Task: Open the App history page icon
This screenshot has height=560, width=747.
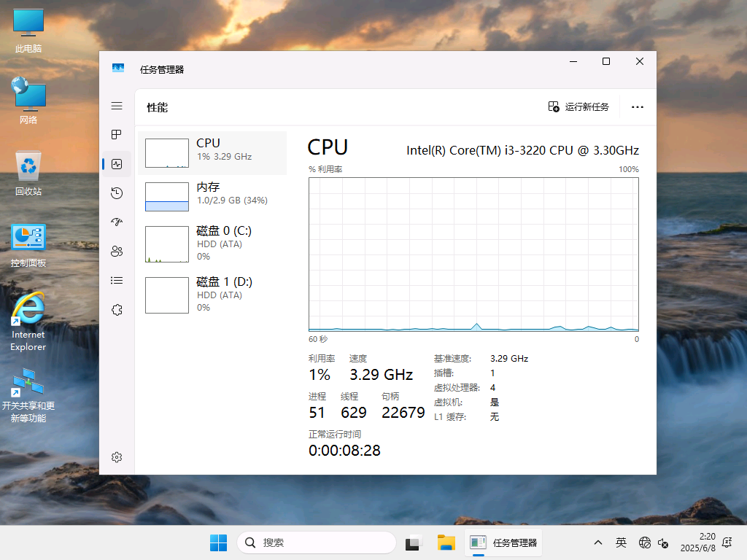Action: coord(117,192)
